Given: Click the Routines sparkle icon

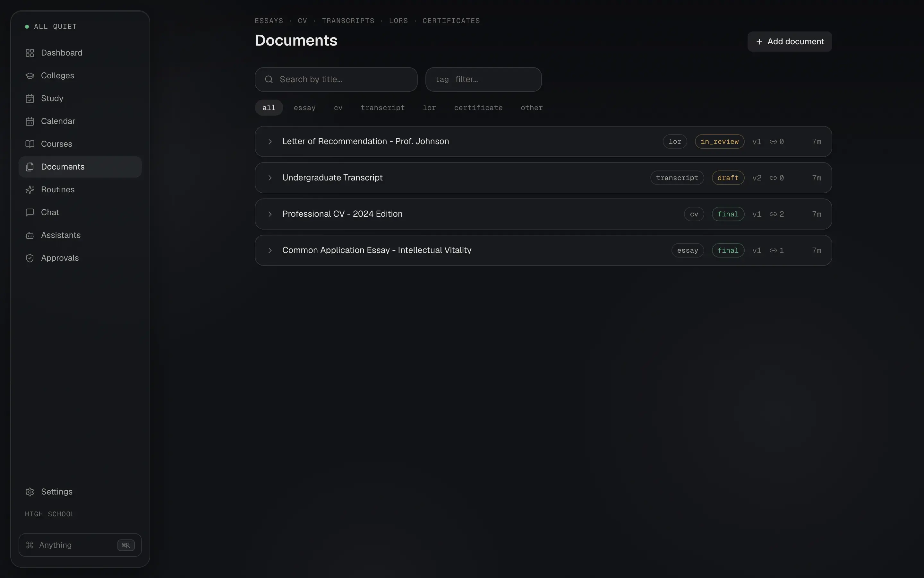Looking at the screenshot, I should point(30,189).
